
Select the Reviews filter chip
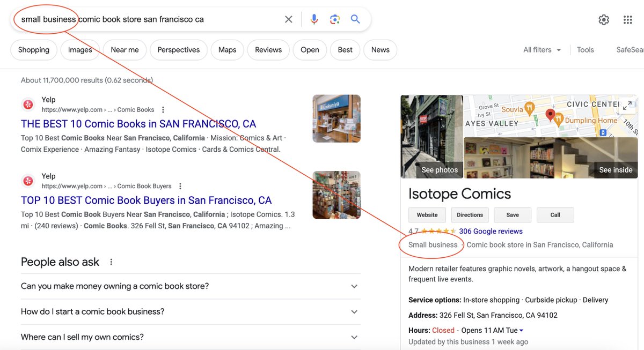(268, 50)
